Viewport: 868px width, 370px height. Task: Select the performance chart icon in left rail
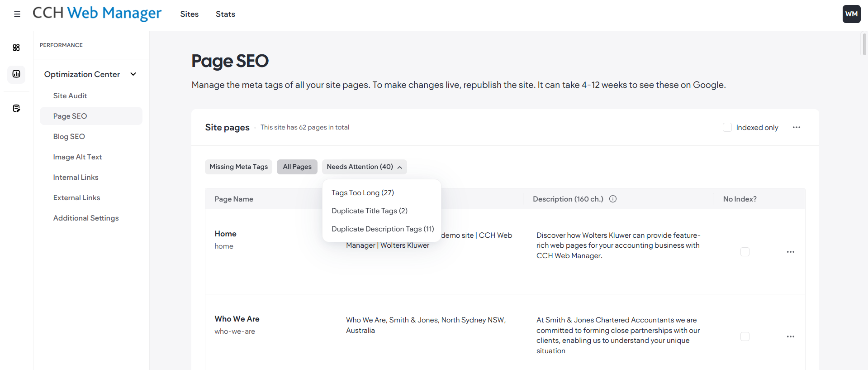click(x=16, y=74)
